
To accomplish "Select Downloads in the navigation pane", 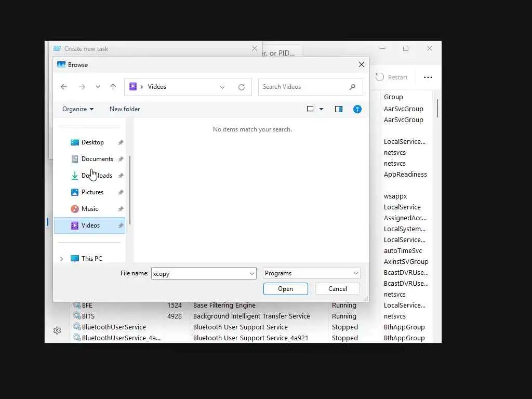I will 90,176.
